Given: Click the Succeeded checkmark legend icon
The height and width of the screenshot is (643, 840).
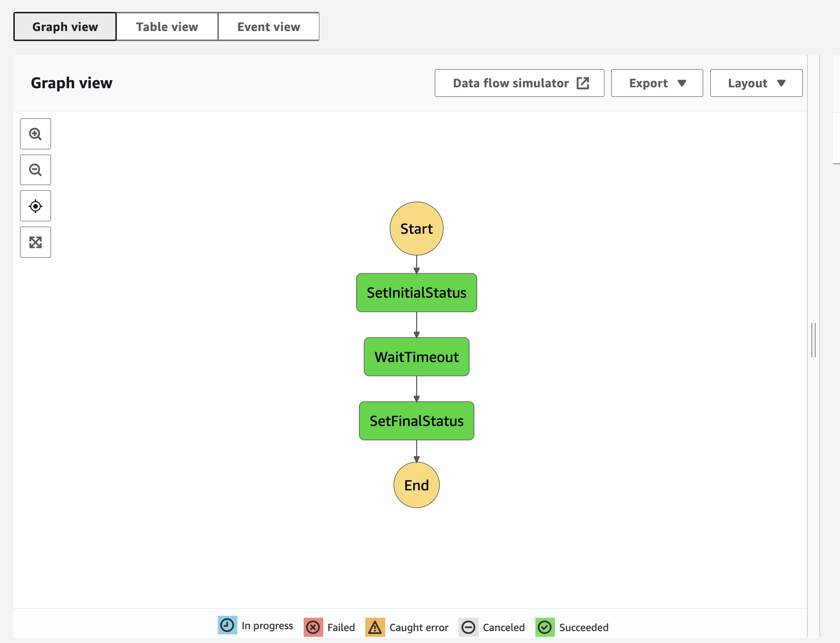Looking at the screenshot, I should point(545,626).
